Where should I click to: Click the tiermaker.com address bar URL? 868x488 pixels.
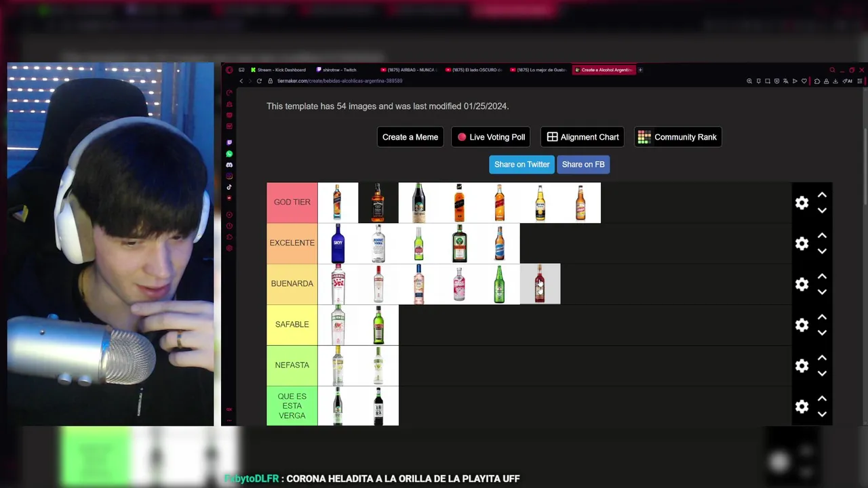[340, 81]
